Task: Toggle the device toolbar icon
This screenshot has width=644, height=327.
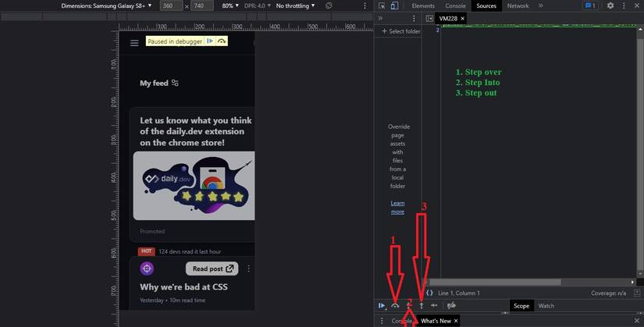Action: coord(394,5)
